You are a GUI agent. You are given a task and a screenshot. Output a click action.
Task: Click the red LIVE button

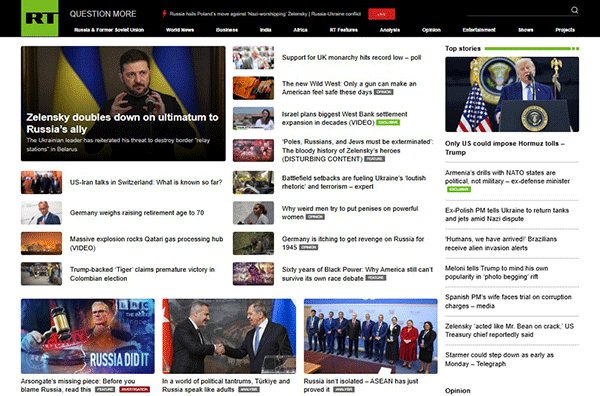(x=382, y=14)
